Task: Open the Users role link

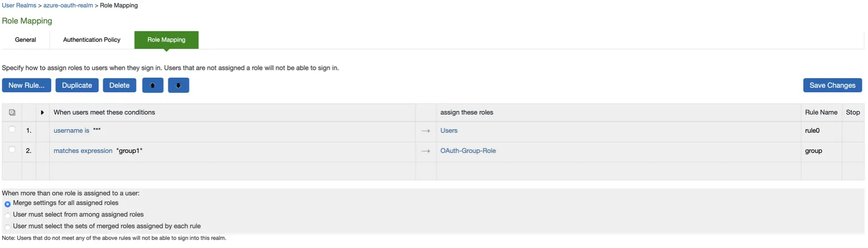Action: point(449,130)
